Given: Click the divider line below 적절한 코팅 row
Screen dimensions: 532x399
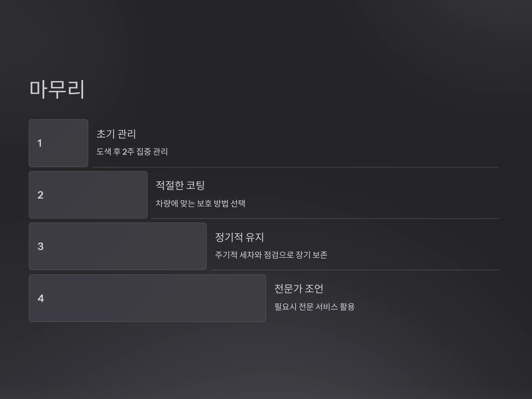Looking at the screenshot, I should point(325,218).
